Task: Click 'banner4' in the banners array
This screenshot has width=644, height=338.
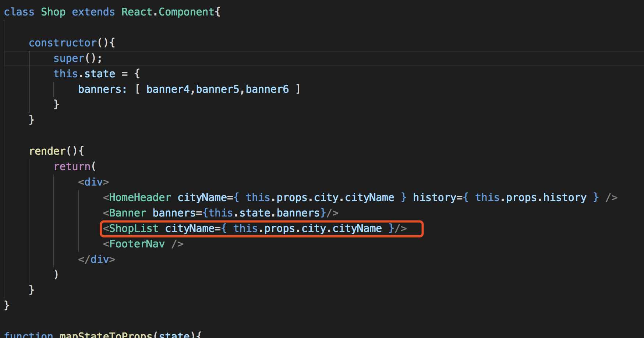Action: (168, 89)
